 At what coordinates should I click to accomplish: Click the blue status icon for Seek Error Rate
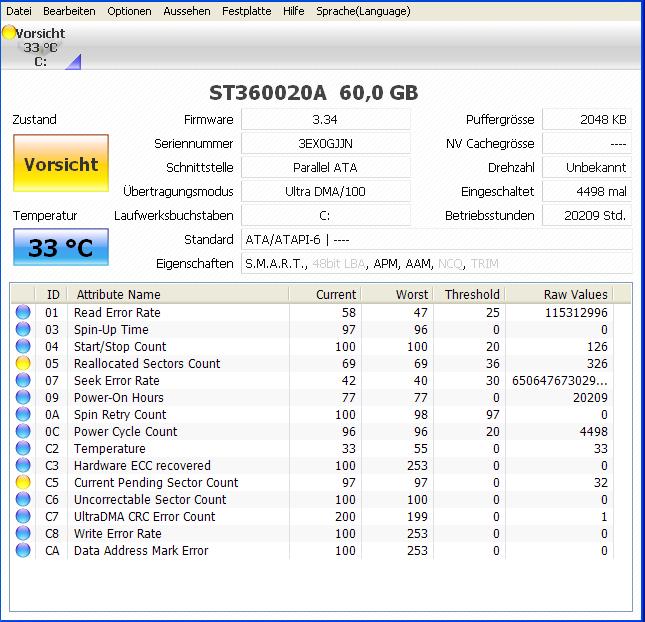23,380
